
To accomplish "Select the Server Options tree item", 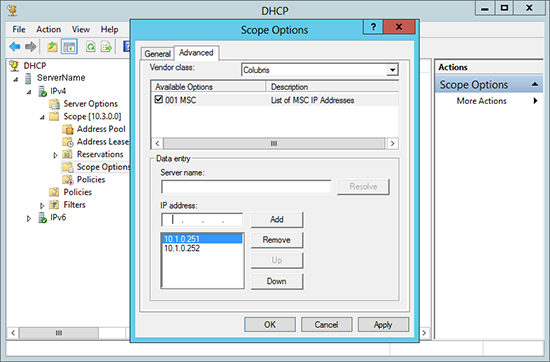I will pos(90,104).
